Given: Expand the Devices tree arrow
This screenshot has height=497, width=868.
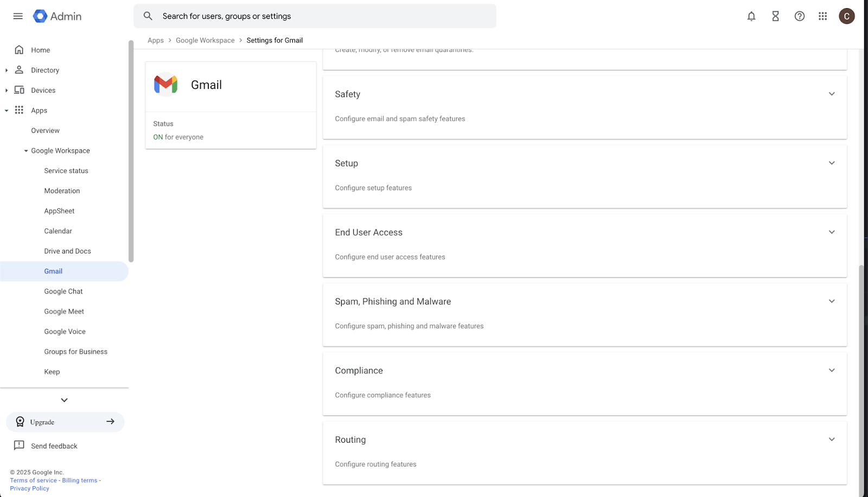Looking at the screenshot, I should coord(7,90).
